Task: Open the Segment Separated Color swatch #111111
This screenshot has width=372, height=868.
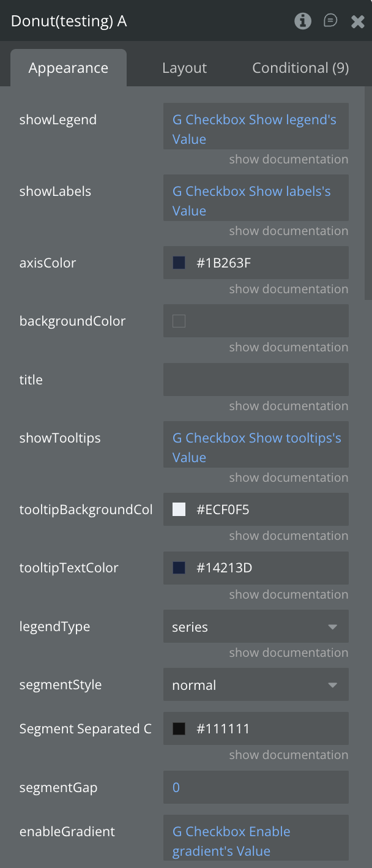Action: point(179,729)
